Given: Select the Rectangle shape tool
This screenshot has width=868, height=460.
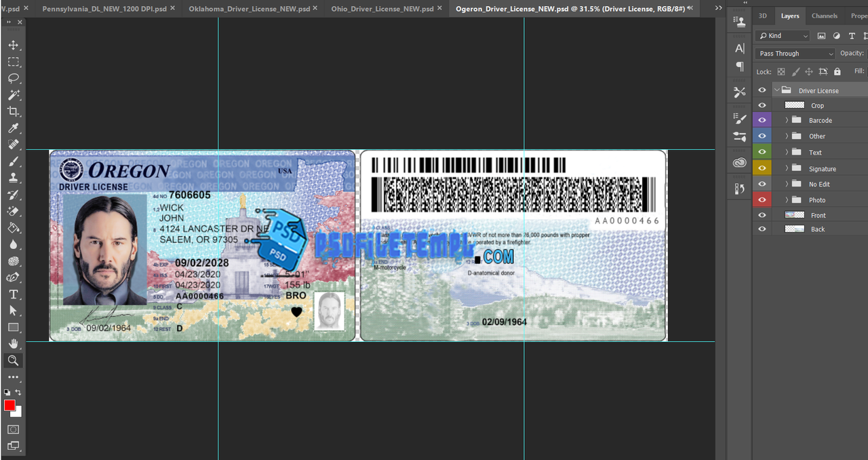Looking at the screenshot, I should (13, 328).
